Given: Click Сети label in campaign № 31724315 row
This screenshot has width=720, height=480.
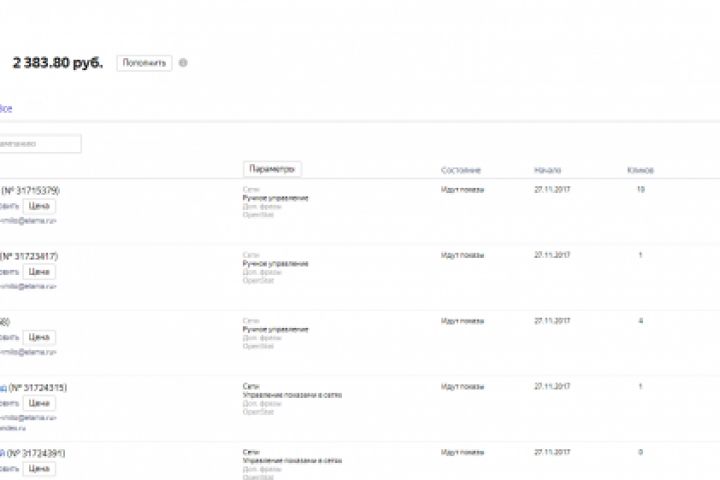Looking at the screenshot, I should (251, 387).
